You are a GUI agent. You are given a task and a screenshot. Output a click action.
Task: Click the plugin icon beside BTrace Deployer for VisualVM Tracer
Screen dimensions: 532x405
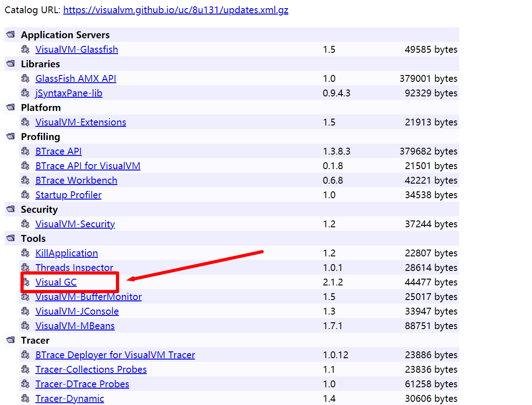[25, 355]
